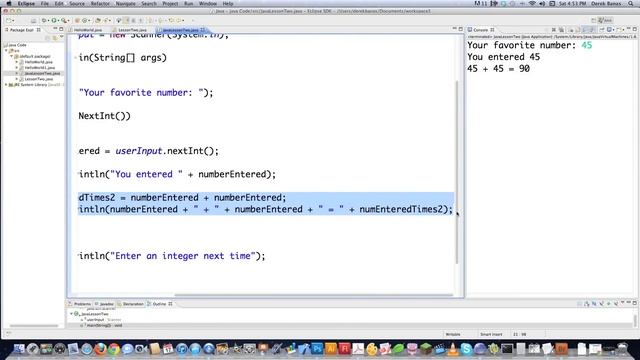
Task: Click the volume menu bar icon
Action: click(x=542, y=3)
